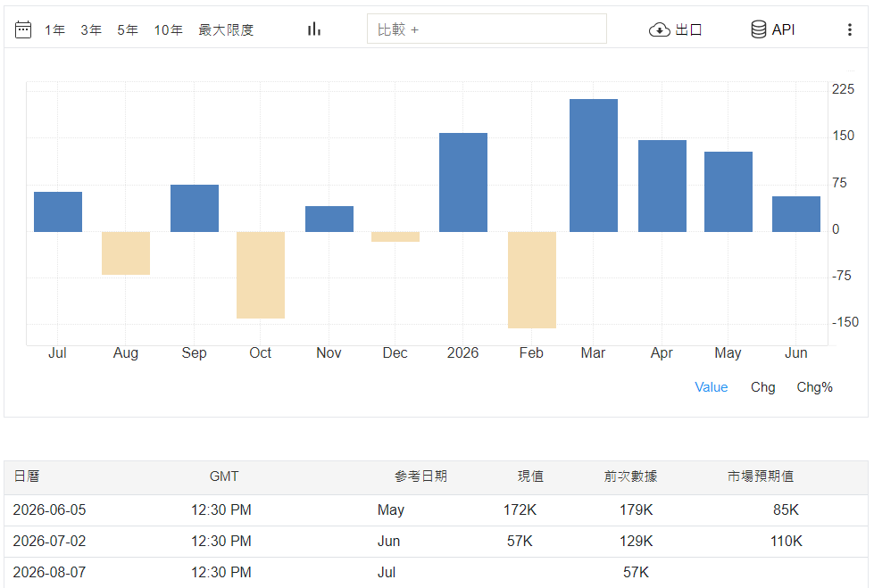Click the 2026-08-07 date cell
This screenshot has width=874, height=588.
(x=50, y=573)
